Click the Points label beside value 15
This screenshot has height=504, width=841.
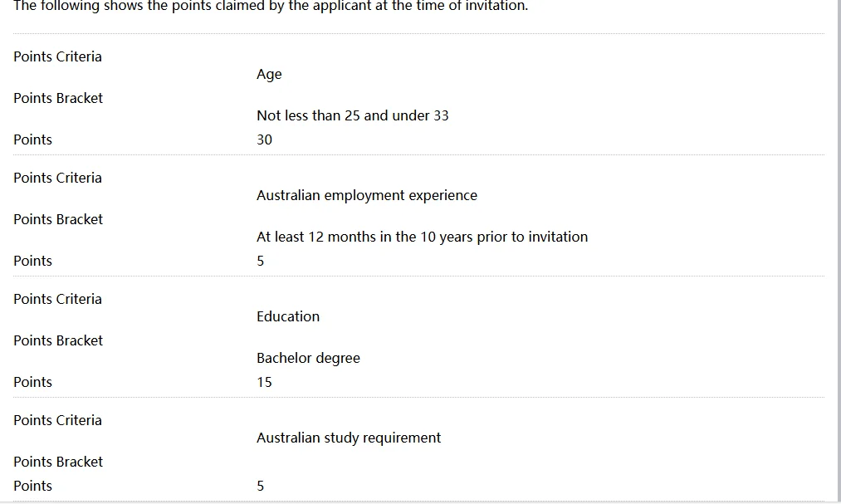coord(32,382)
